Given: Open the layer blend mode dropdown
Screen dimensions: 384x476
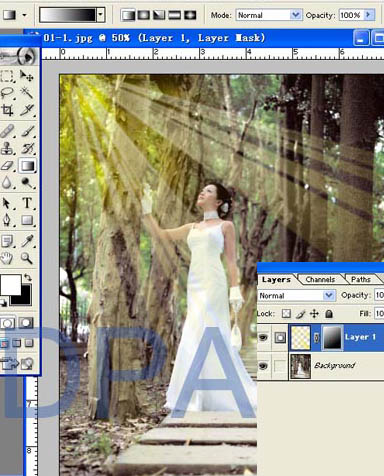Looking at the screenshot, I should coord(296,296).
